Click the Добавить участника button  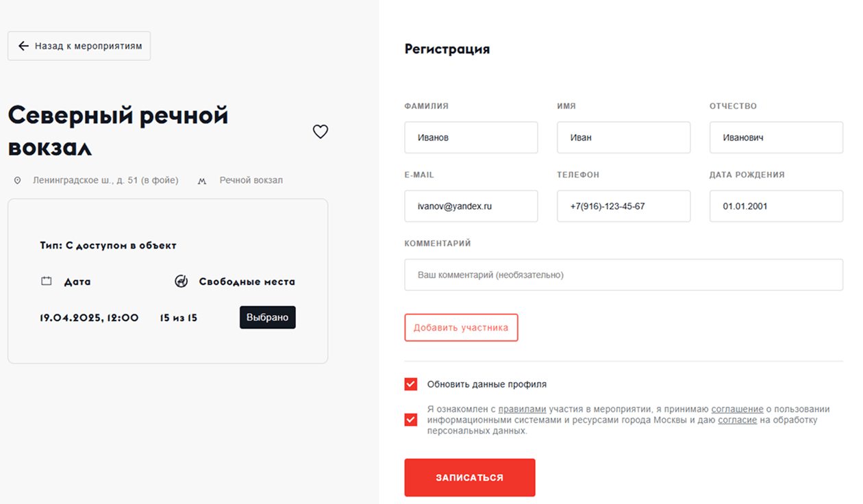[x=461, y=327]
